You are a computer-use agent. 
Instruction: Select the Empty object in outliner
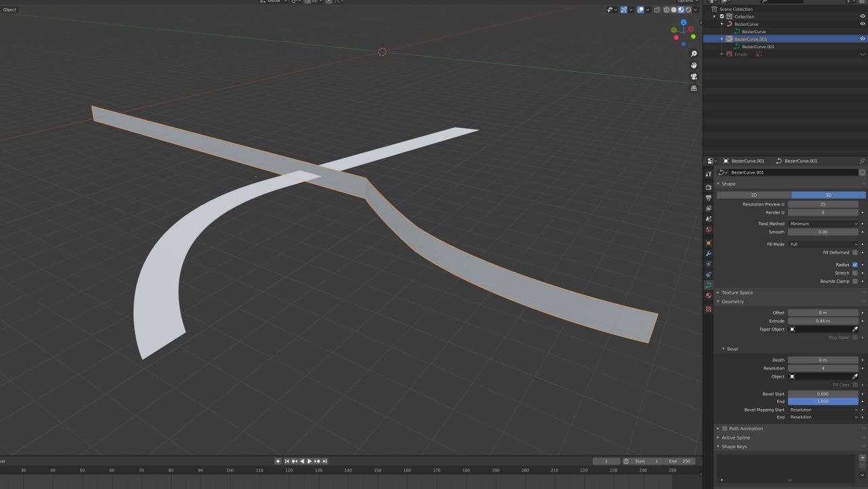point(741,54)
